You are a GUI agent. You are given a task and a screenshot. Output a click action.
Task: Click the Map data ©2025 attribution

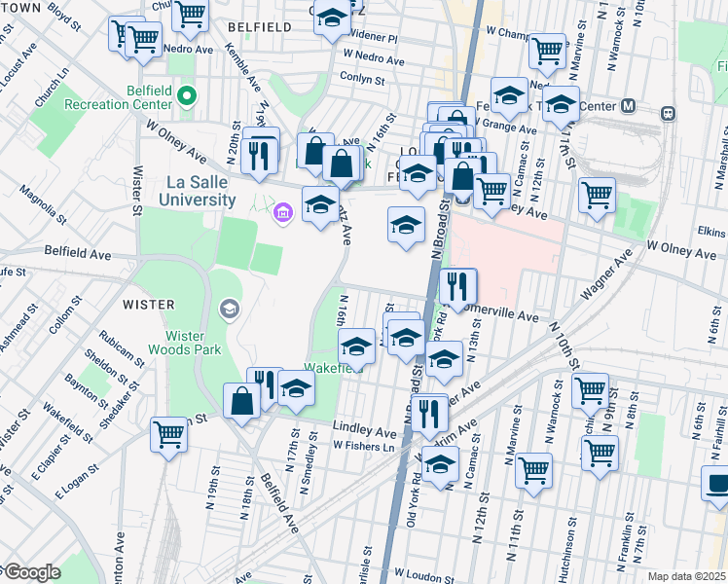pyautogui.click(x=687, y=576)
